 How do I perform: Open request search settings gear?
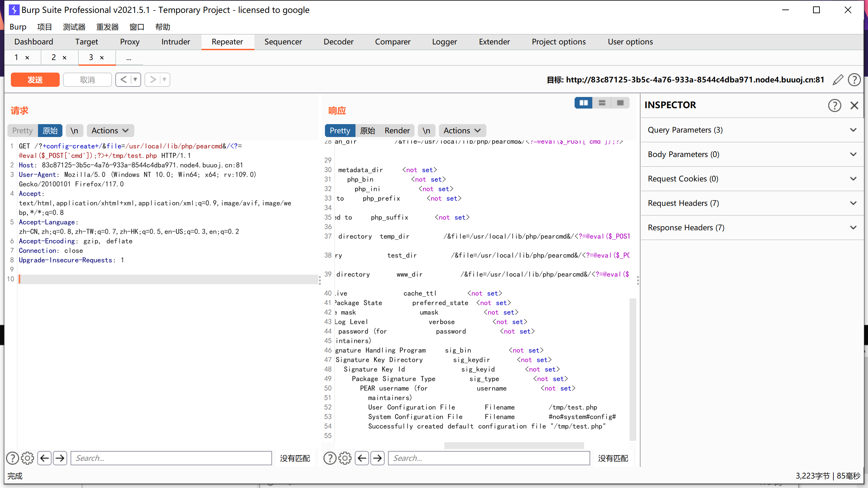point(27,458)
